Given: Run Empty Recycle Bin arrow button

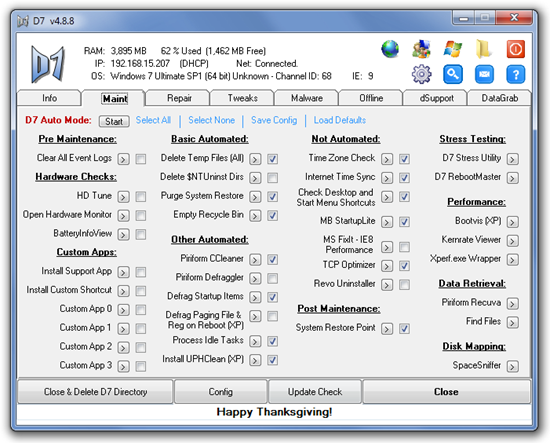Looking at the screenshot, I should pyautogui.click(x=255, y=216).
